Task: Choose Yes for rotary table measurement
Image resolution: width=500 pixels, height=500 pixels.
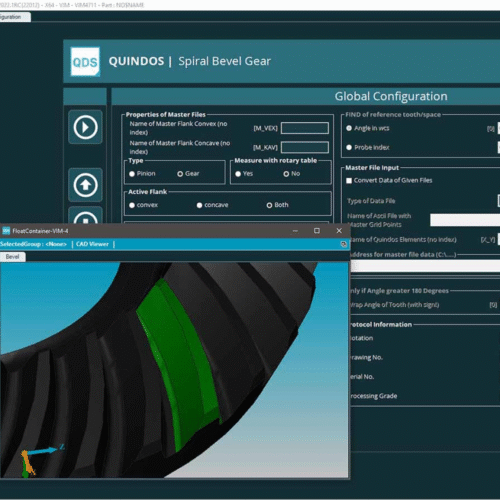Action: point(238,174)
